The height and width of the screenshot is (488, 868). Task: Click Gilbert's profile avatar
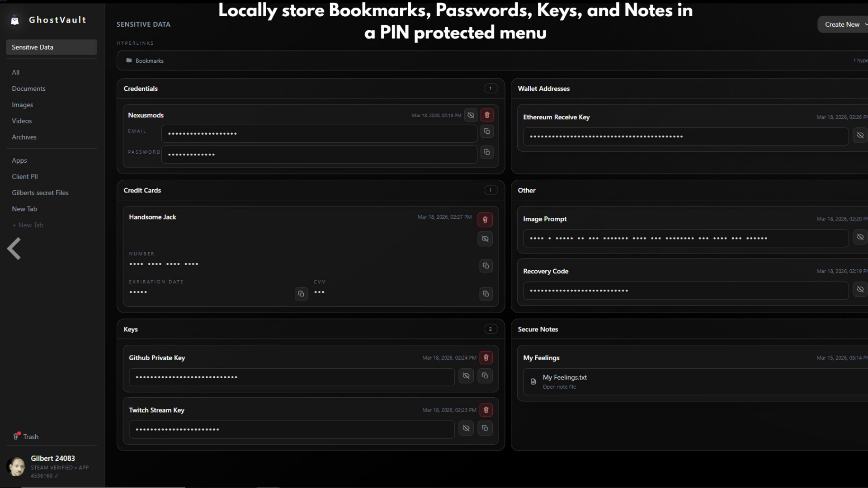coord(17,466)
